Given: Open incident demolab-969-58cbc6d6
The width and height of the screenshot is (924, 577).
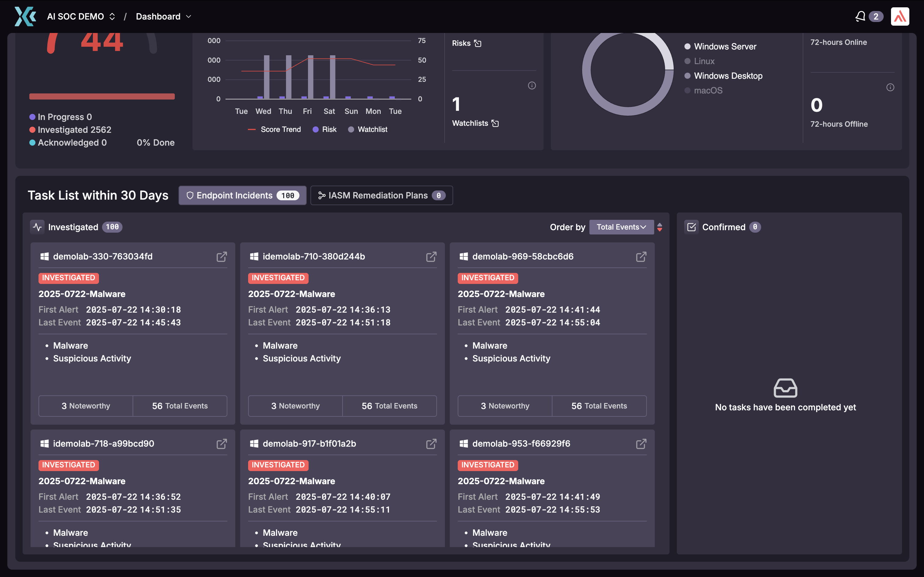Looking at the screenshot, I should pos(641,256).
